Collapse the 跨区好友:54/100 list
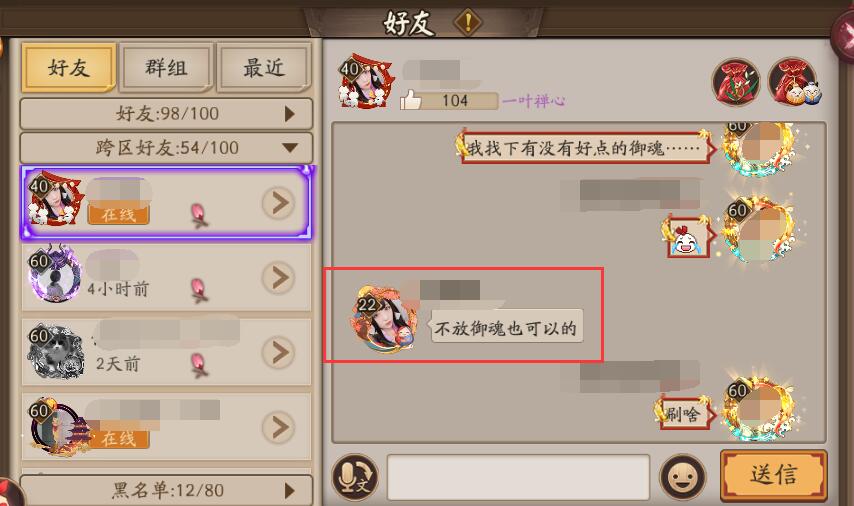The height and width of the screenshot is (506, 854). click(x=166, y=147)
